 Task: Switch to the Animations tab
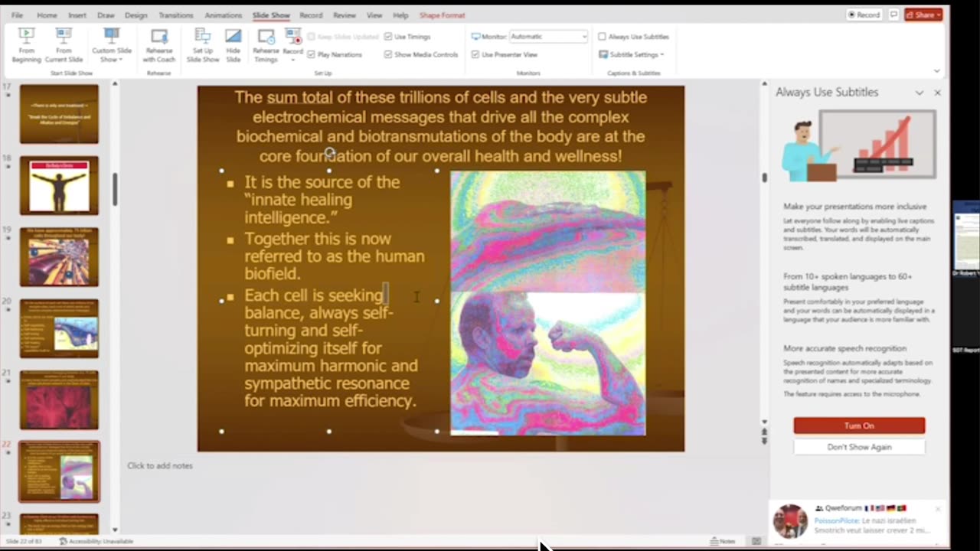pyautogui.click(x=223, y=15)
